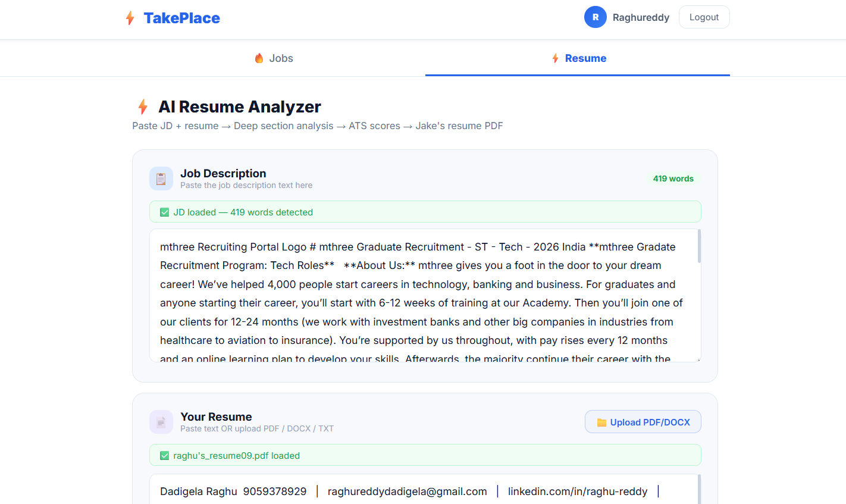Image resolution: width=846 pixels, height=504 pixels.
Task: Click the TakePlace lightning bolt logo icon
Action: tap(130, 18)
